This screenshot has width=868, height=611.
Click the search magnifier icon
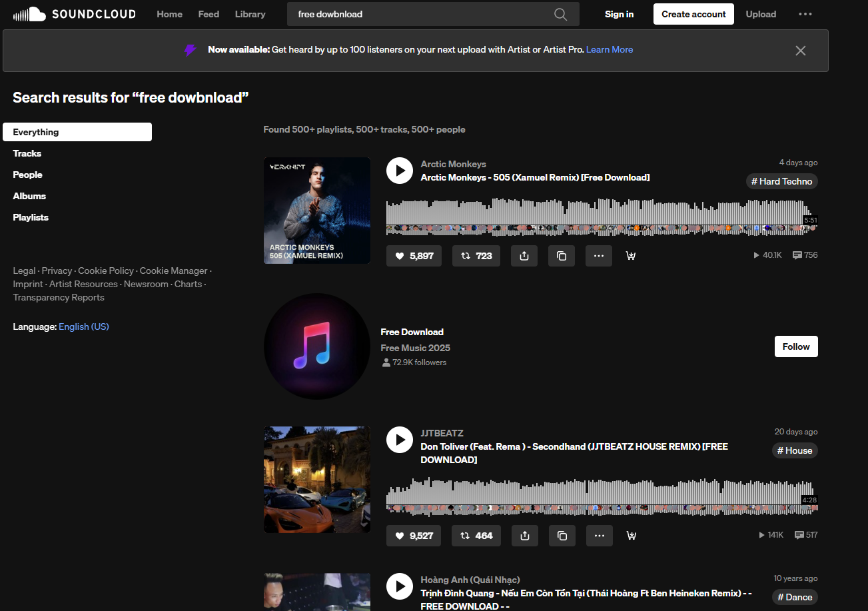coord(561,14)
